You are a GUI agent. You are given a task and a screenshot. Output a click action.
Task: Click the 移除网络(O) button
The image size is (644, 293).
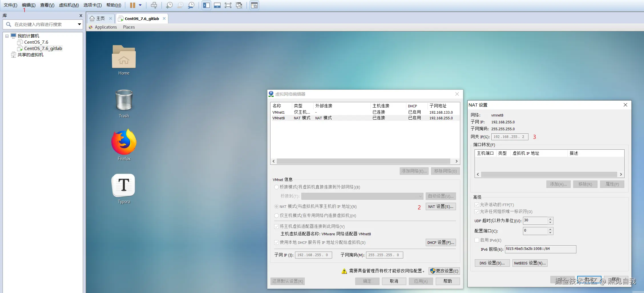(445, 171)
